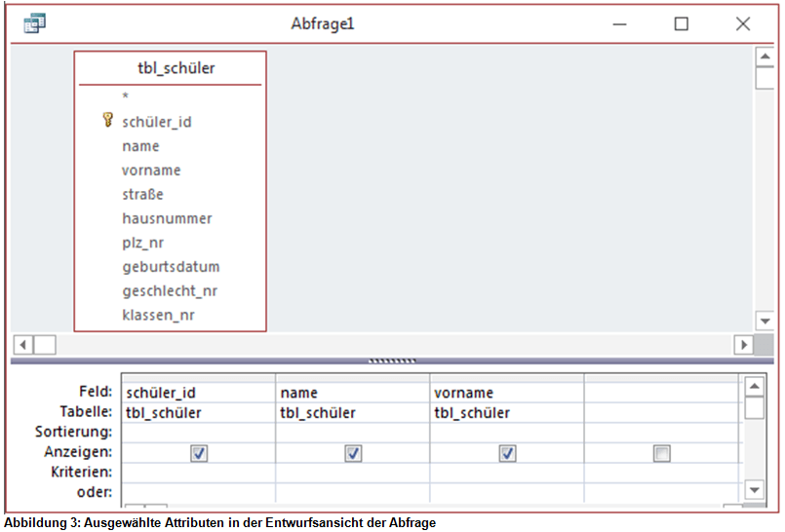Click Sortierung cell under the name column
Image resolution: width=785 pixels, height=532 pixels.
(353, 432)
